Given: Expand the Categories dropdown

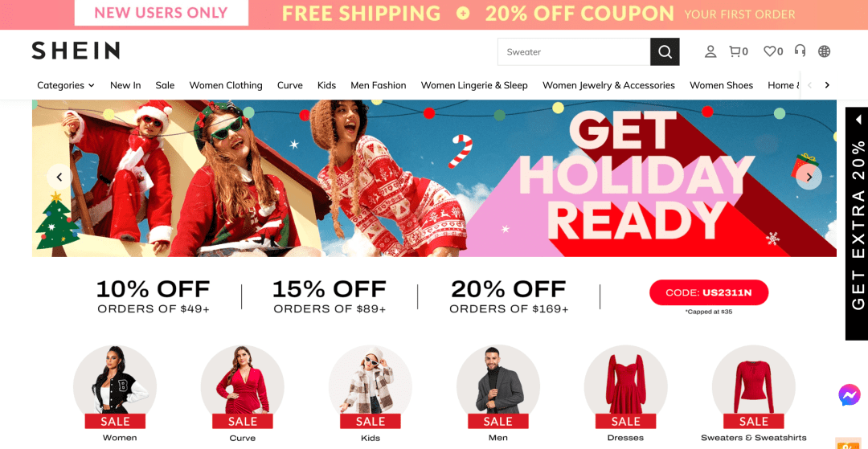Looking at the screenshot, I should [65, 85].
